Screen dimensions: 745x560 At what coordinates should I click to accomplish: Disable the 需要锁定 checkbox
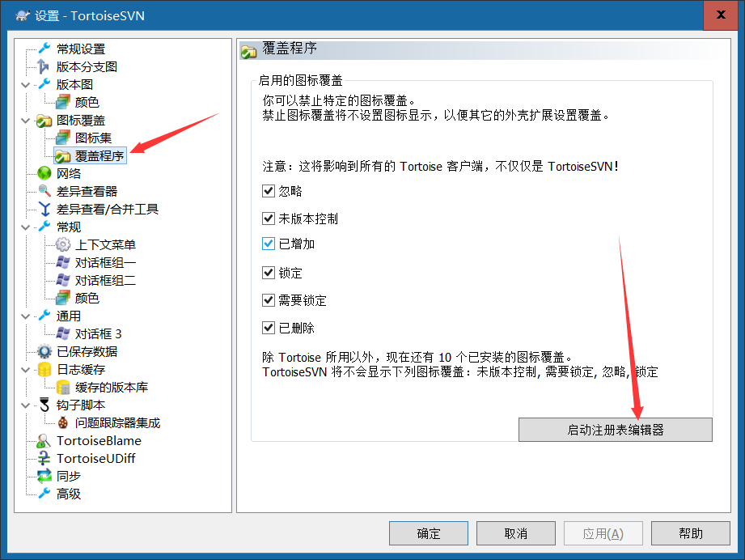269,300
